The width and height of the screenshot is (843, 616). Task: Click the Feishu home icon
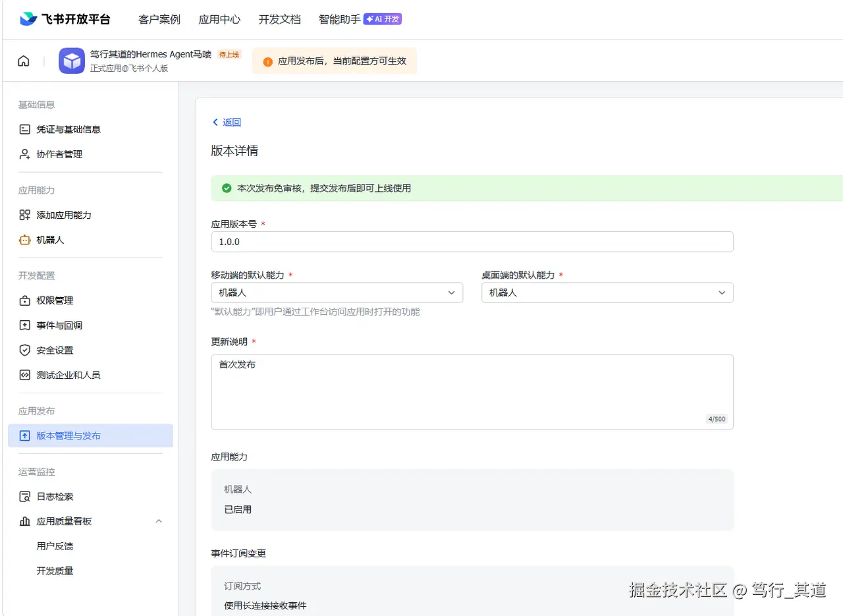[23, 60]
